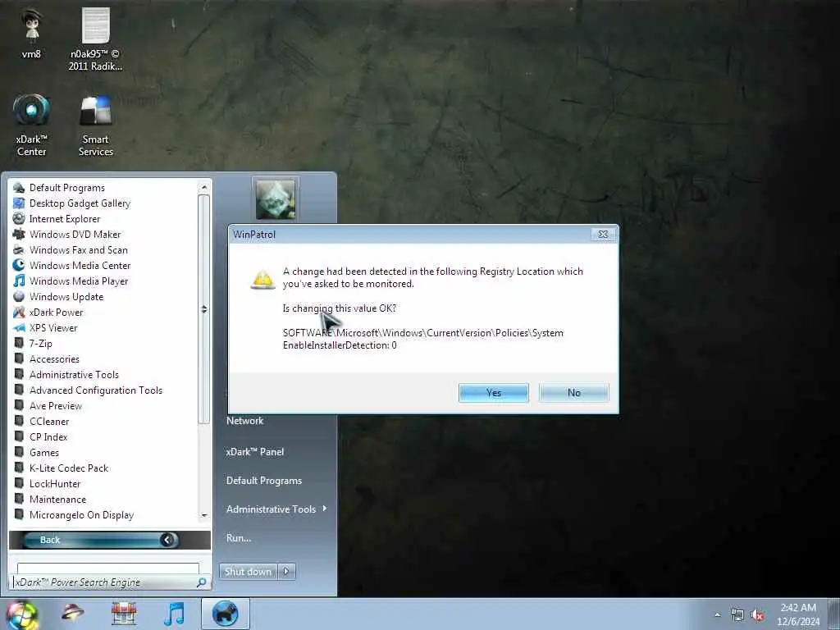The width and height of the screenshot is (840, 630).
Task: Open Default Programs in right Start pane
Action: (264, 481)
